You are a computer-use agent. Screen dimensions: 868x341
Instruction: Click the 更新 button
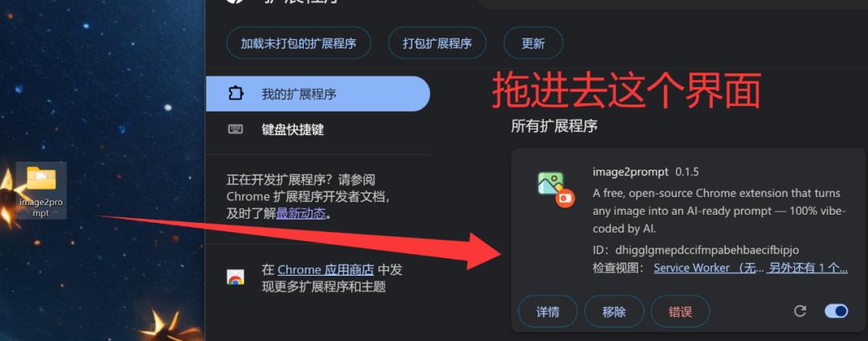[533, 43]
